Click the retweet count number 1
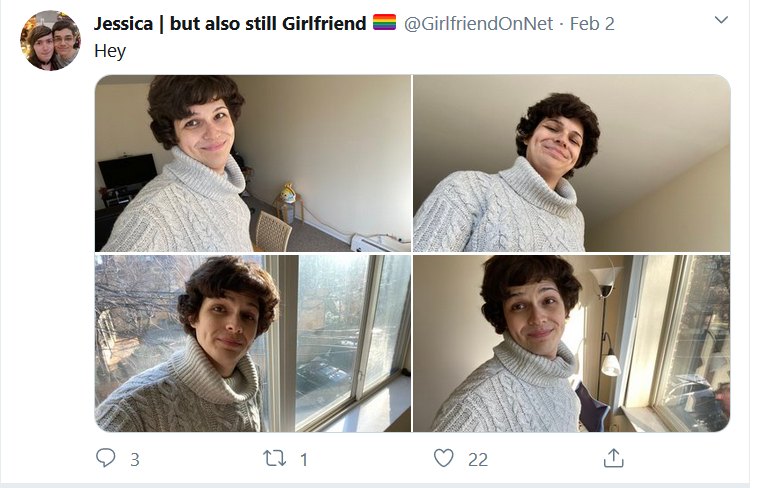 [304, 460]
